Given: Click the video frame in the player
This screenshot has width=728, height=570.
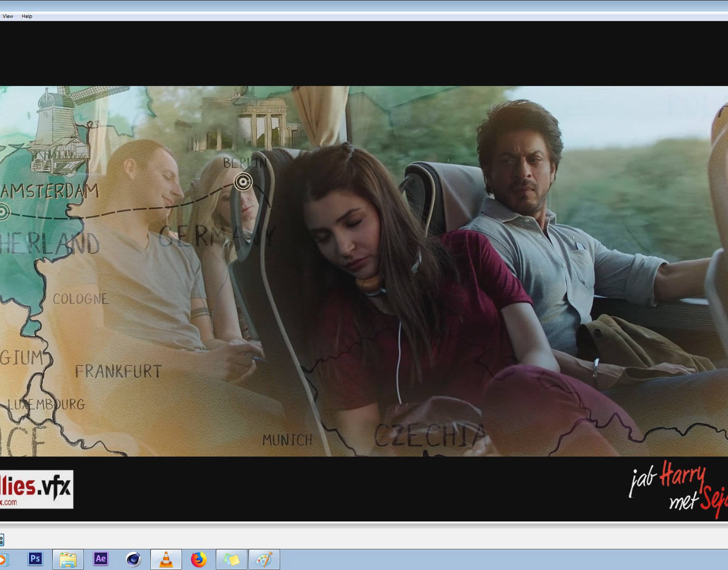Looking at the screenshot, I should tap(364, 271).
